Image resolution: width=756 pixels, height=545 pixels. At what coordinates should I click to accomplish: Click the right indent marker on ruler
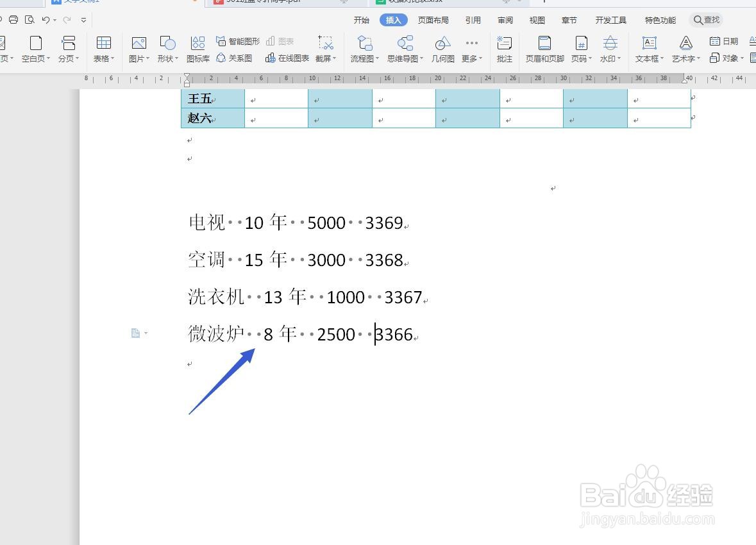coord(685,81)
